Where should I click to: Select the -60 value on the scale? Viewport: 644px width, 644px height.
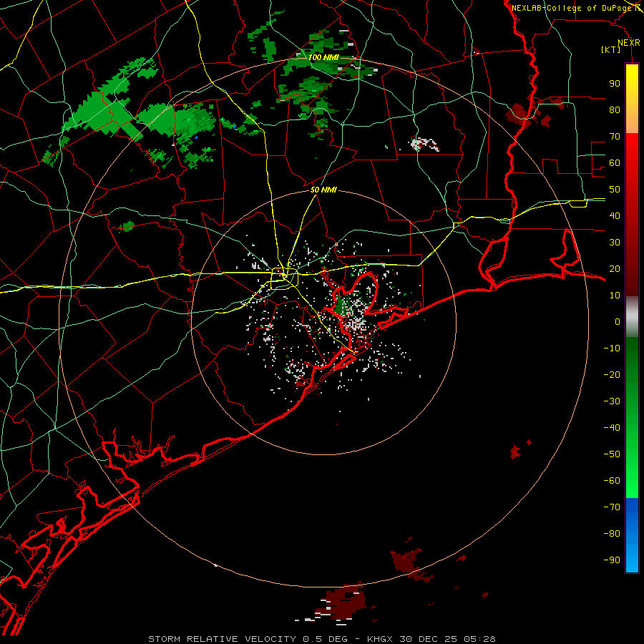tap(612, 481)
